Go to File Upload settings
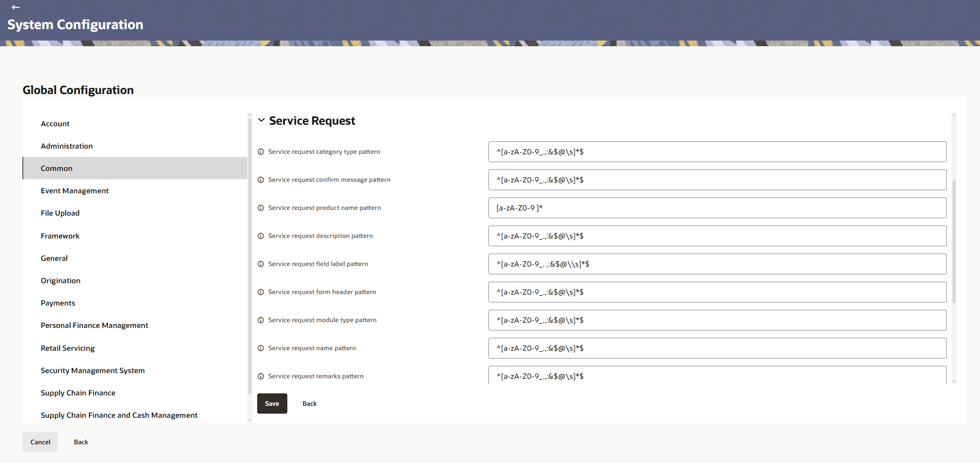The width and height of the screenshot is (980, 463). (x=135, y=213)
